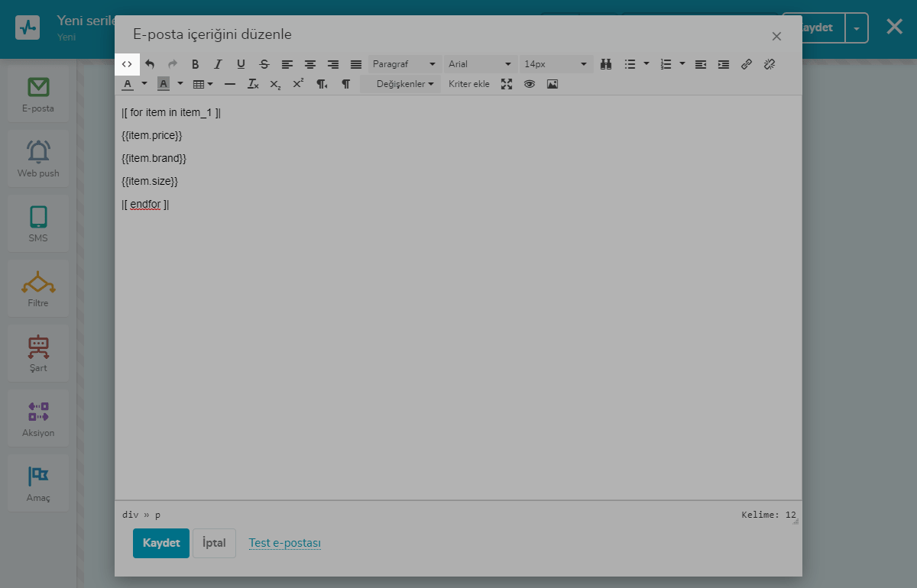Set right-to-left text direction
This screenshot has height=588, width=917.
click(322, 84)
